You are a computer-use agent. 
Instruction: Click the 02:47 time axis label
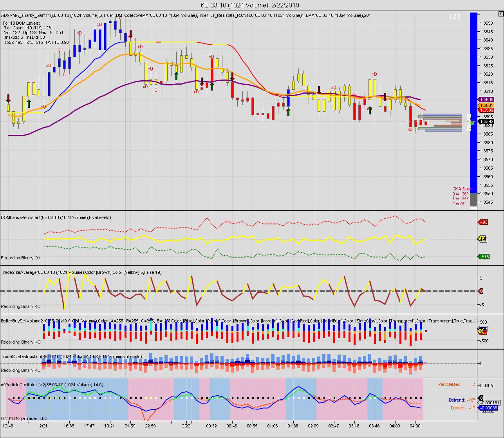pos(334,426)
